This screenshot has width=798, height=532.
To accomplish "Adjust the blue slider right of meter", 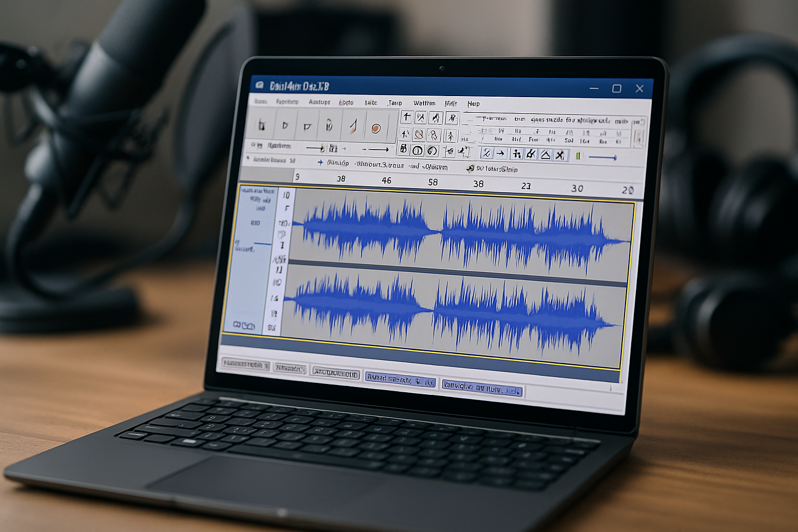I will point(603,157).
